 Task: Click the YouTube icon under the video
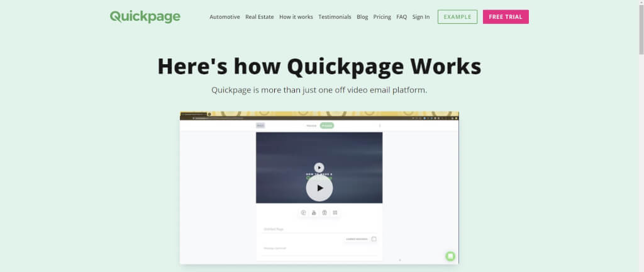click(x=314, y=212)
